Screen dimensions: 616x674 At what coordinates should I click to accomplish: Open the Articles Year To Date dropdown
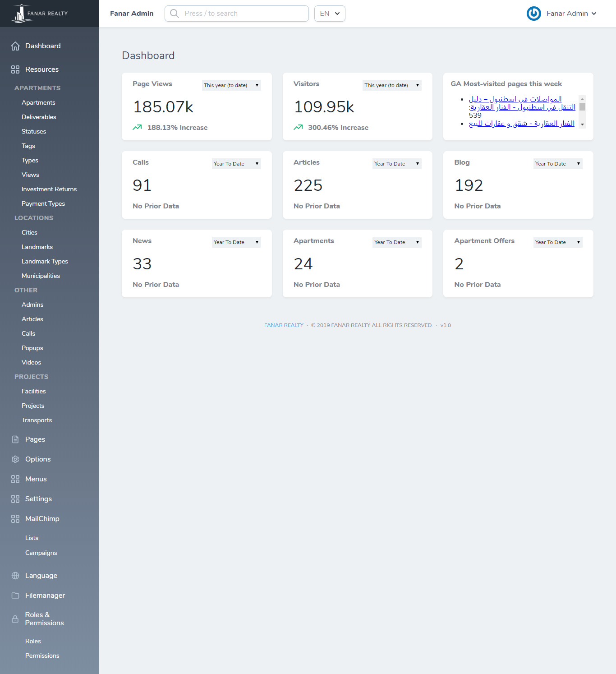[397, 164]
